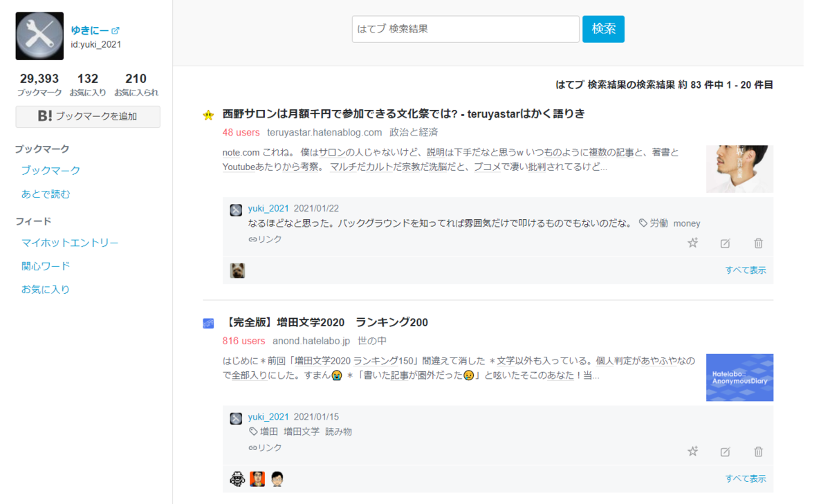Click the small avatar beside yuki_2021 2021/01/15
Screen dimensions: 830x504
tap(236, 418)
